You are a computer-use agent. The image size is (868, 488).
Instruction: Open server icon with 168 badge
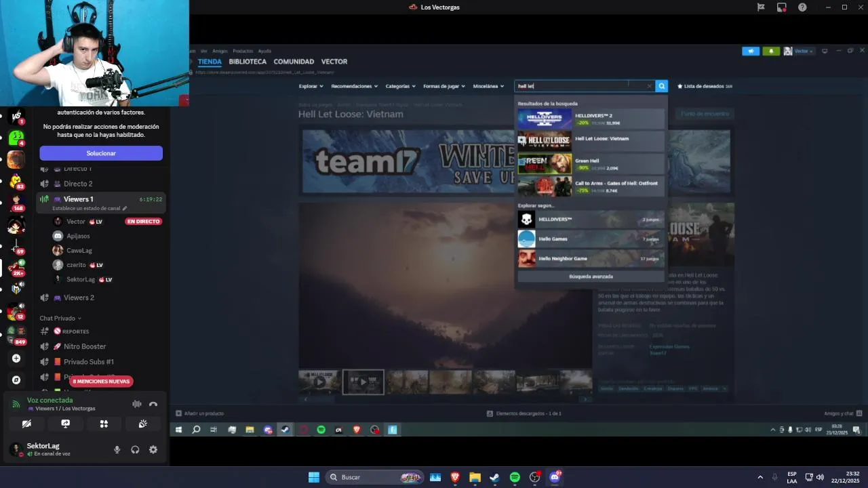(16, 203)
